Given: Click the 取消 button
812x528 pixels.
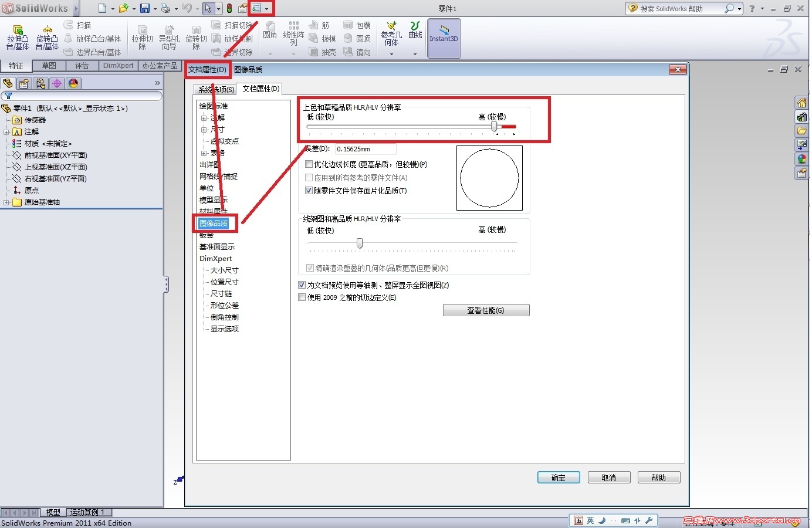Looking at the screenshot, I should click(x=609, y=478).
